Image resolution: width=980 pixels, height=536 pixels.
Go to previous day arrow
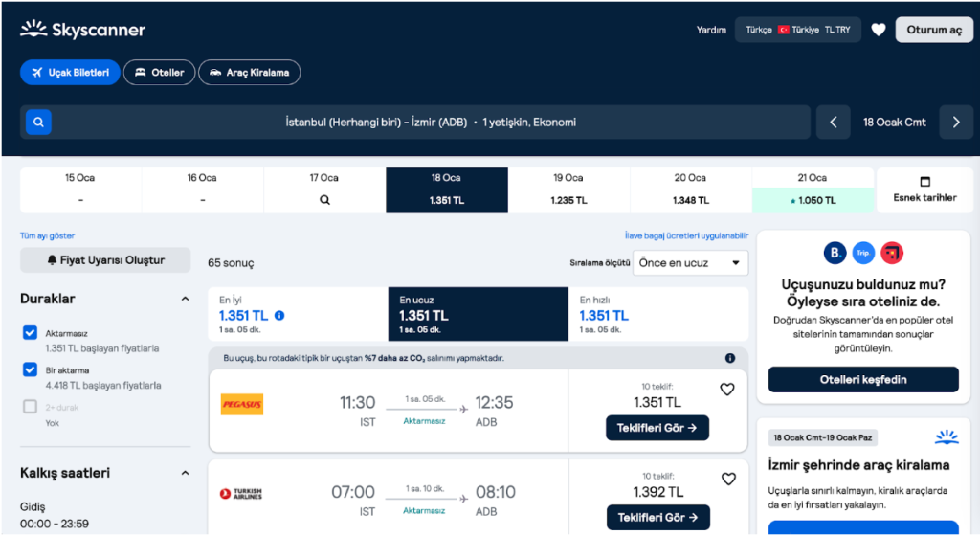tap(834, 122)
